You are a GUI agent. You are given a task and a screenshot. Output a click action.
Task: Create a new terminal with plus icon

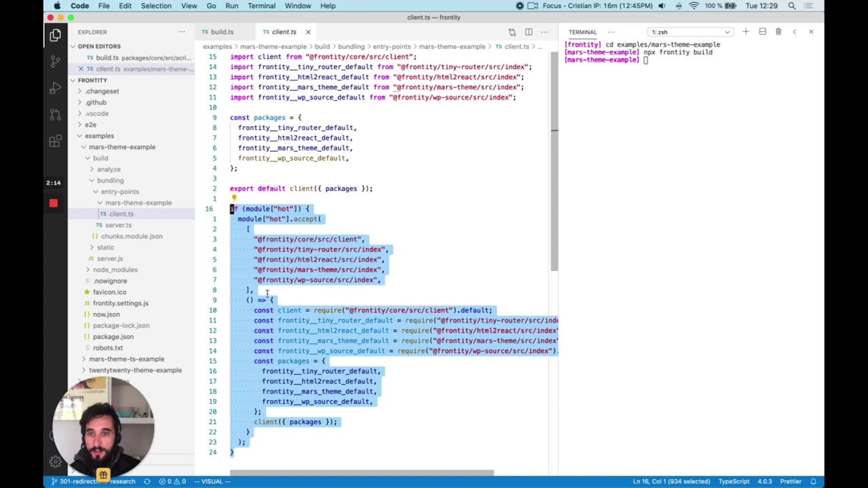tap(745, 32)
